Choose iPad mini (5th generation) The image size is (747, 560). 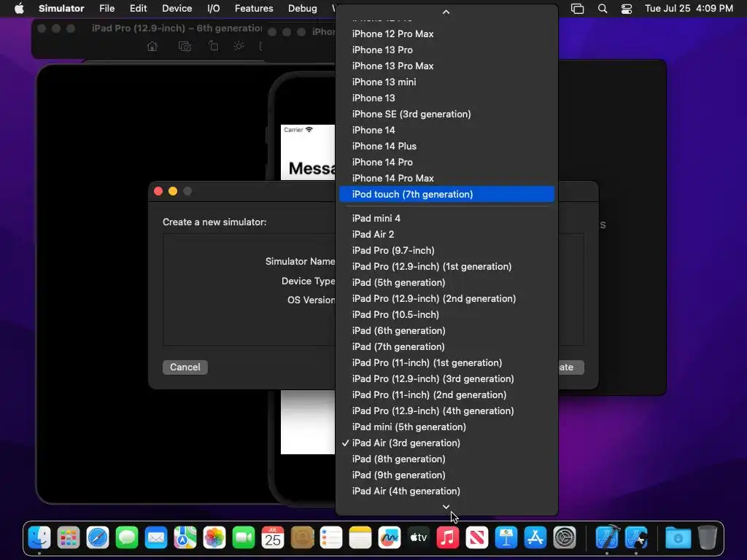pyautogui.click(x=446, y=427)
